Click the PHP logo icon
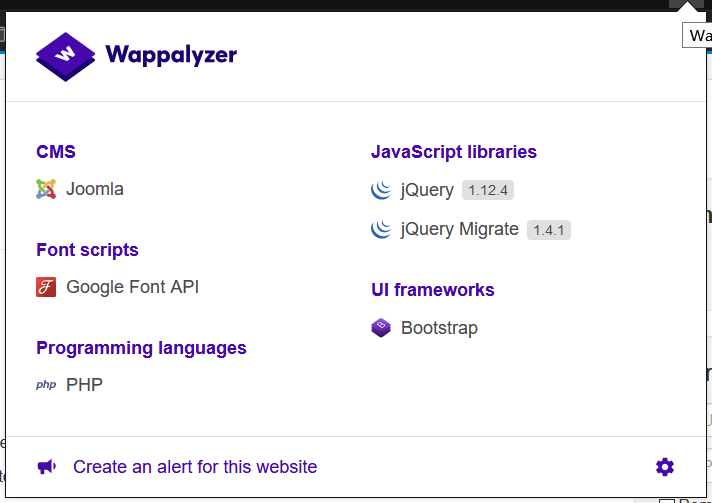Screen dimensions: 712x503 46,385
